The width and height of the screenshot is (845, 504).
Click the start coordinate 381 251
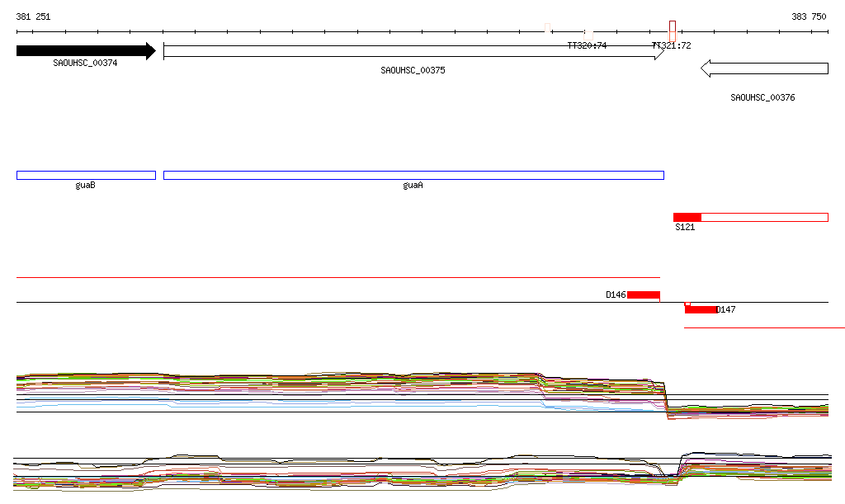tap(33, 16)
